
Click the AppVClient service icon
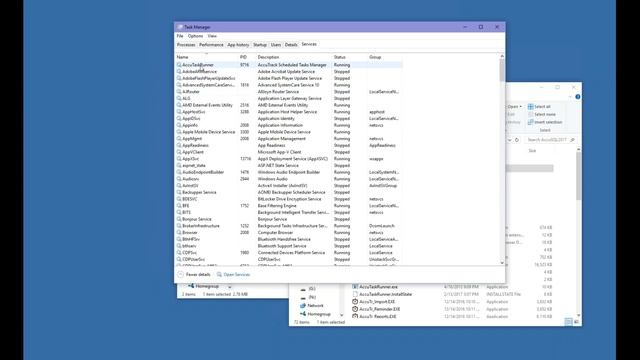pos(179,152)
